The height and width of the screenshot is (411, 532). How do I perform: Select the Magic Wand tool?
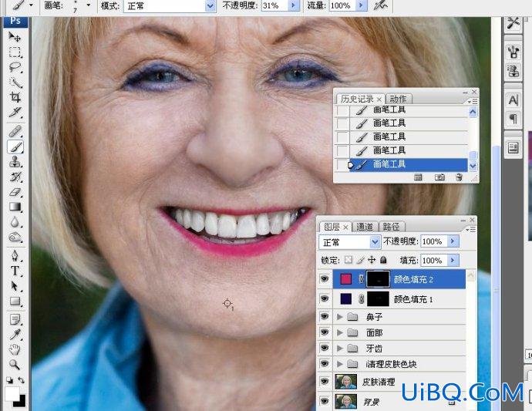coord(15,83)
